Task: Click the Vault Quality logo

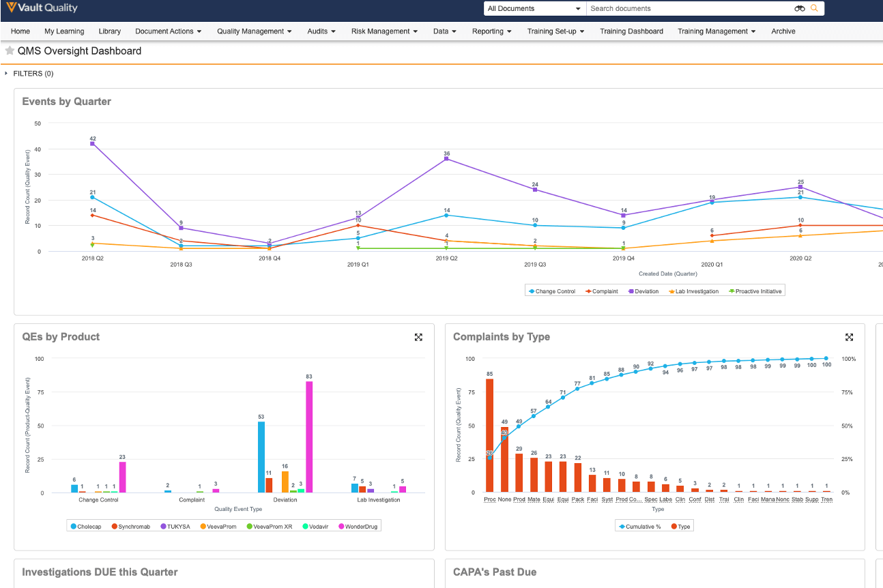Action: (42, 8)
